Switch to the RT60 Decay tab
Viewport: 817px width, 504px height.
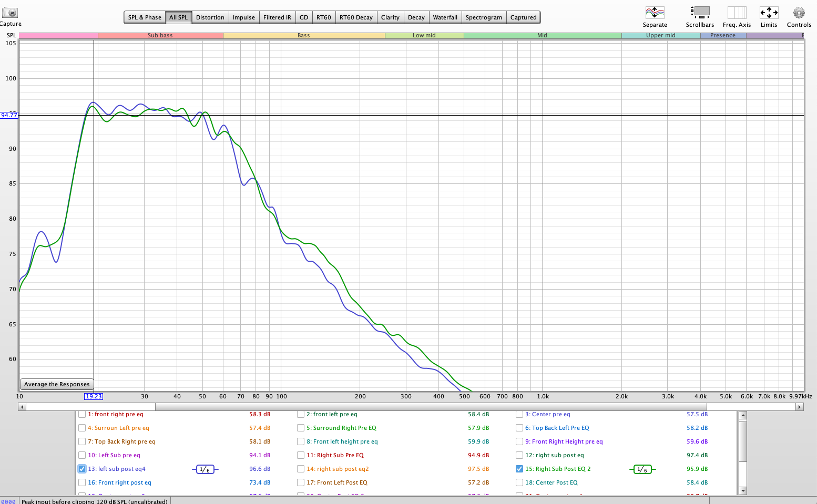click(x=356, y=17)
